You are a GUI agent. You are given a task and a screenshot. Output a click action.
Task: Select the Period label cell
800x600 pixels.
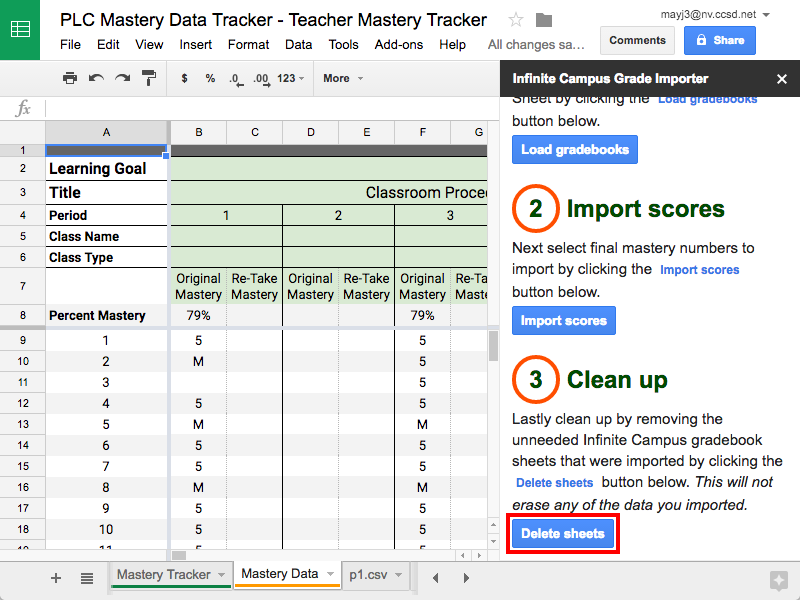(x=106, y=215)
